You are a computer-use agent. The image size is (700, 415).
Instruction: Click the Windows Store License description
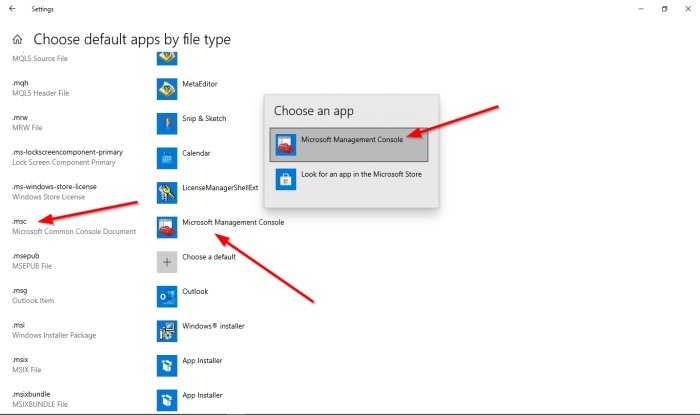tap(48, 197)
